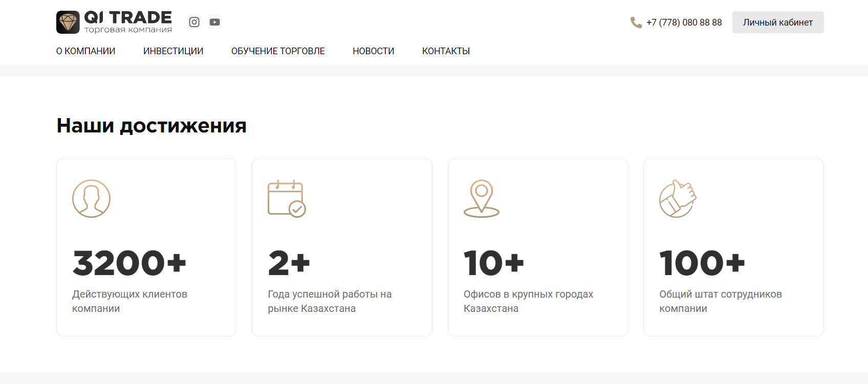Open the ОБУЧЕНИЕ ТОРГОВЛЕ menu item
Screen dimensions: 868x384
click(278, 51)
